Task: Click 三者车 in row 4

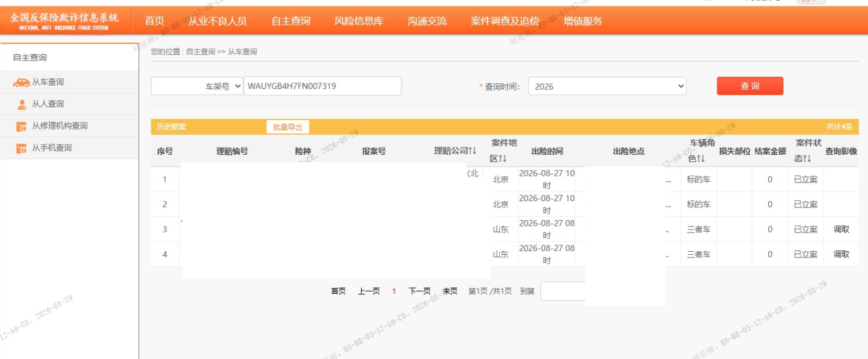Action: 699,254
